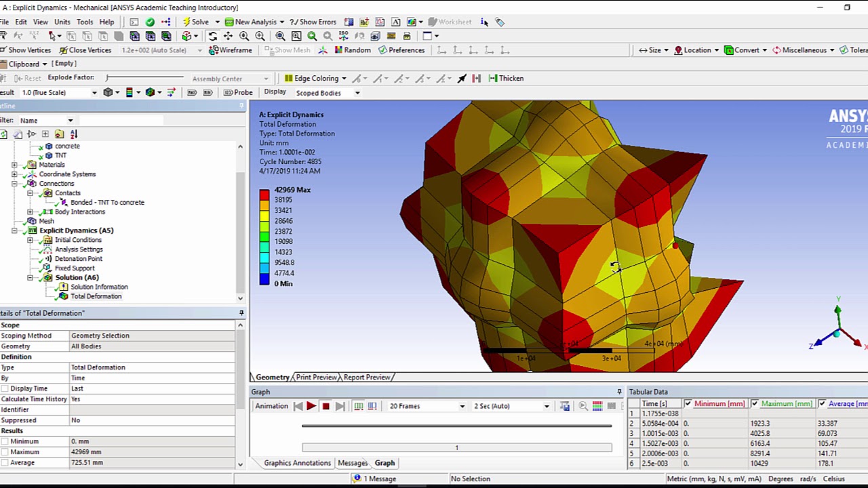This screenshot has width=868, height=488.
Task: Toggle Wireframe display mode
Action: click(x=231, y=50)
